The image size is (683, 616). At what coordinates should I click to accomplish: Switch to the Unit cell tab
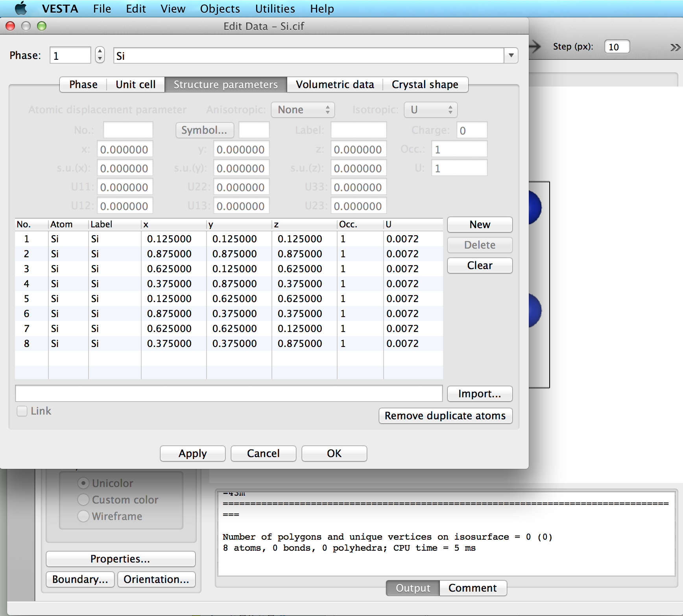tap(135, 85)
